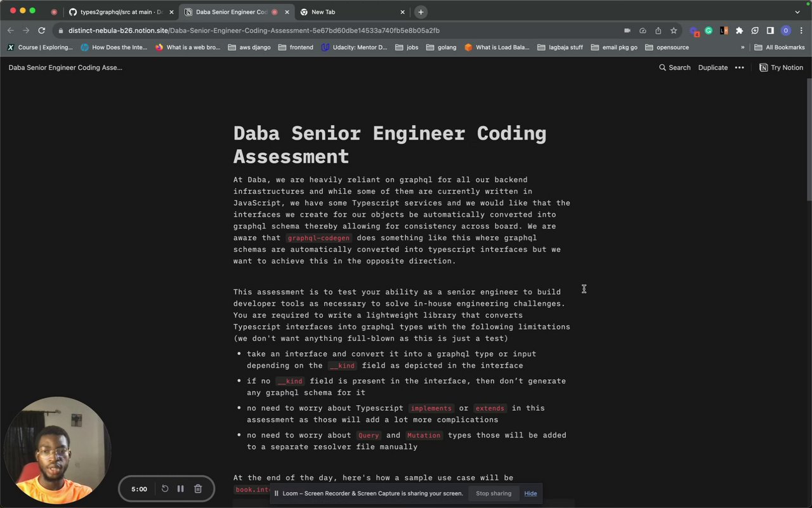Open the What is a web bro... bookmark
The image size is (812, 508).
click(188, 47)
